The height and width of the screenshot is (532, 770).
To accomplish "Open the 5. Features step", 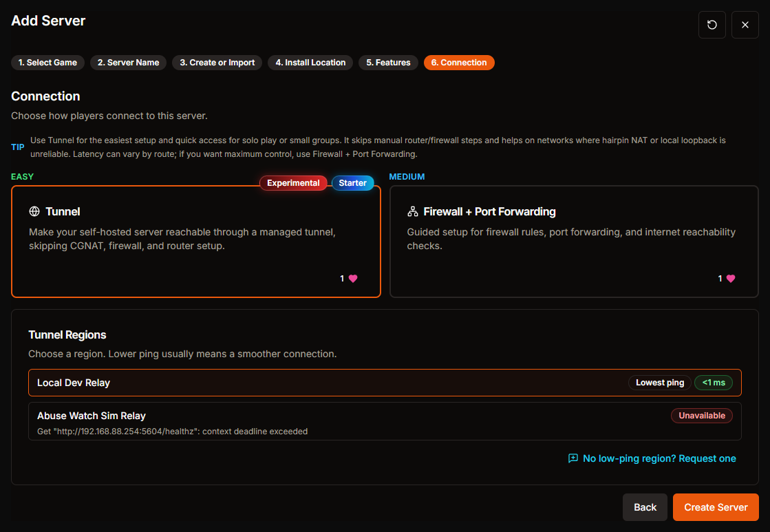I will pos(387,62).
